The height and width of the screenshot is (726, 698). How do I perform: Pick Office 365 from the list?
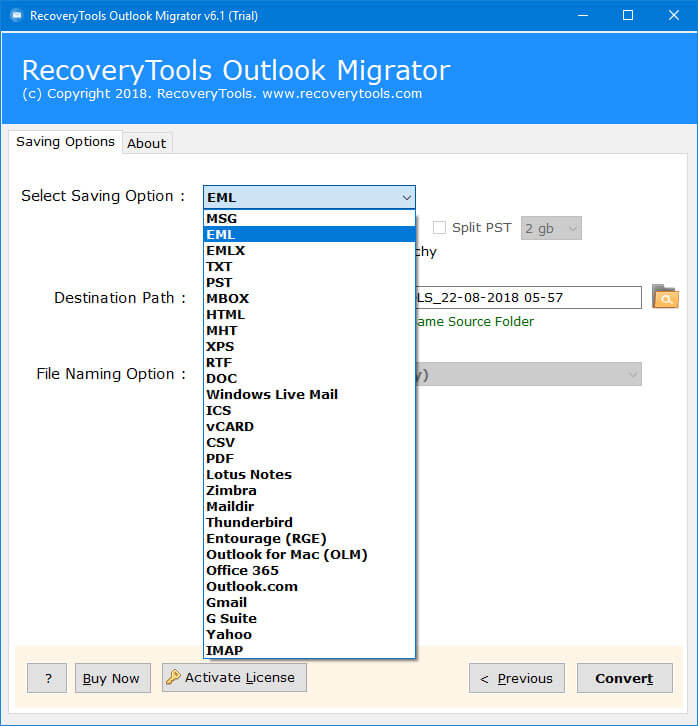tap(309, 570)
